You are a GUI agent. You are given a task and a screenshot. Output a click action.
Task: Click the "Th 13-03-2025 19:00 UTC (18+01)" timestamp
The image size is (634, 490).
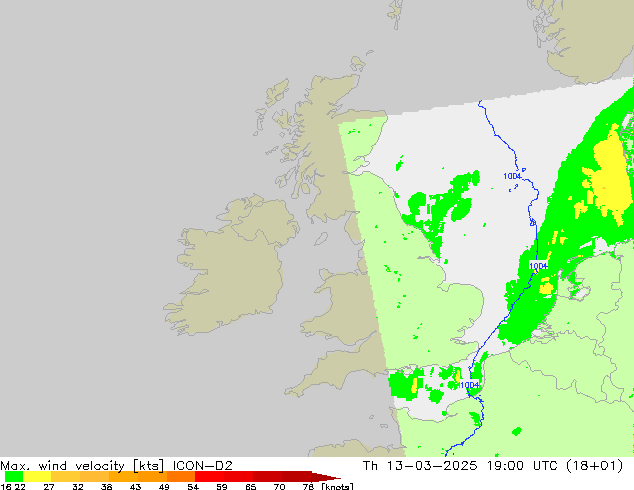[493, 466]
